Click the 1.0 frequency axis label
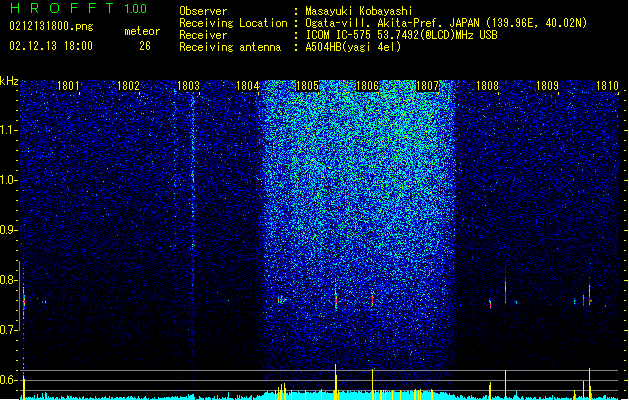This screenshot has width=629, height=400. pos(9,180)
